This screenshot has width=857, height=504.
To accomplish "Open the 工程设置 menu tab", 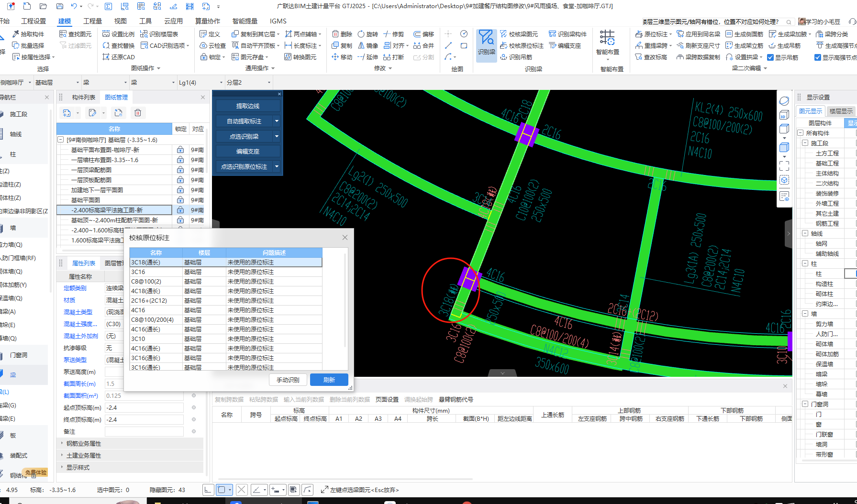I will point(33,21).
